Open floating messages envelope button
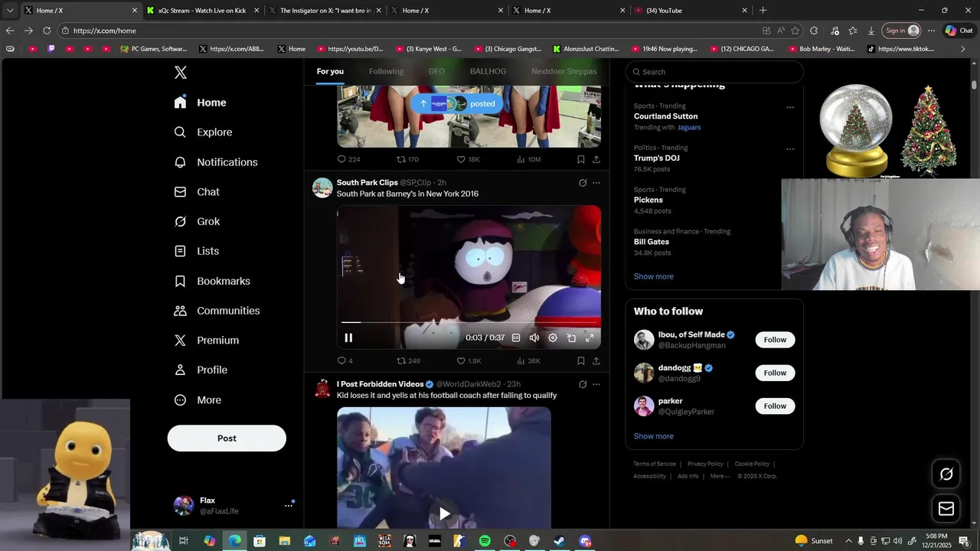The image size is (980, 551). (x=946, y=509)
